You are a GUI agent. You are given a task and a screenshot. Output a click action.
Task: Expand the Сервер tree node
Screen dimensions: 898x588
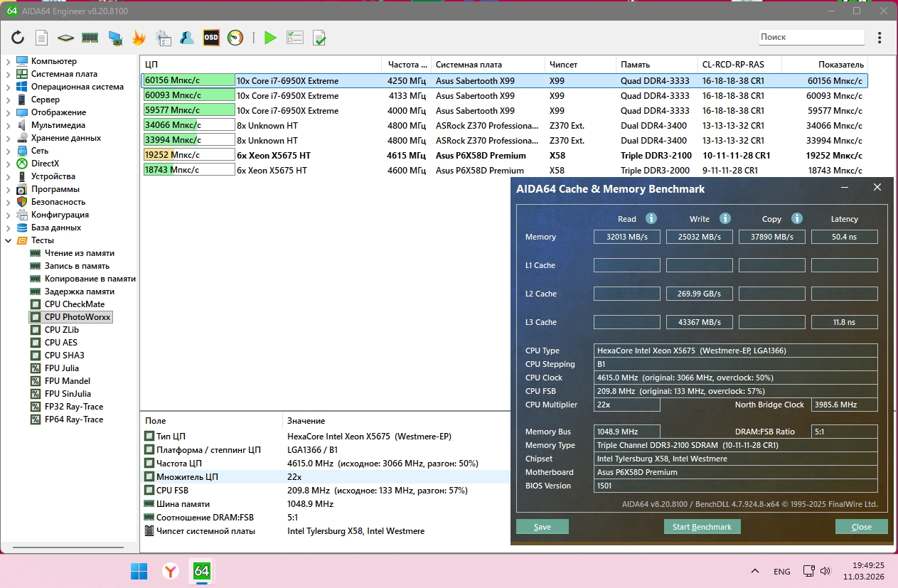tap(9, 100)
